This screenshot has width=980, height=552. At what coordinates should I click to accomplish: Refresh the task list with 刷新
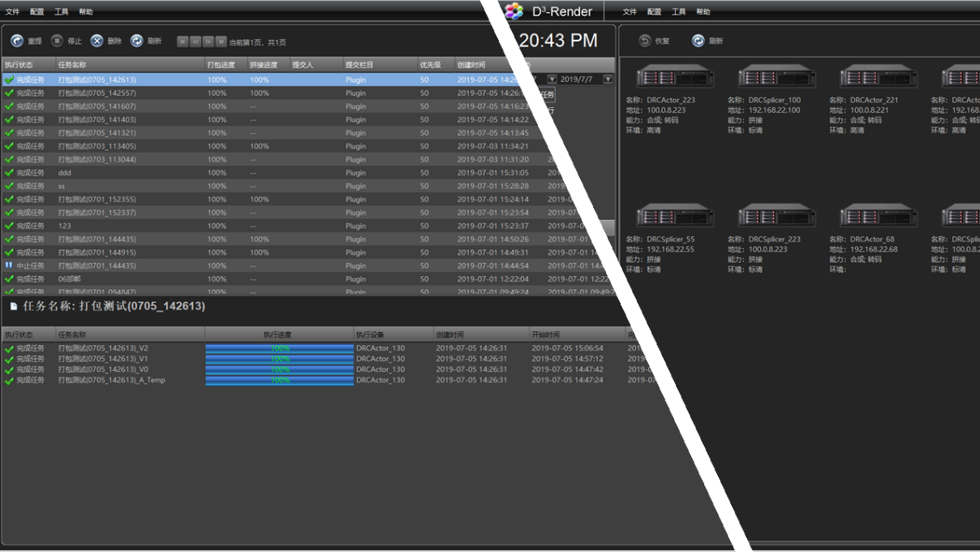pyautogui.click(x=137, y=41)
